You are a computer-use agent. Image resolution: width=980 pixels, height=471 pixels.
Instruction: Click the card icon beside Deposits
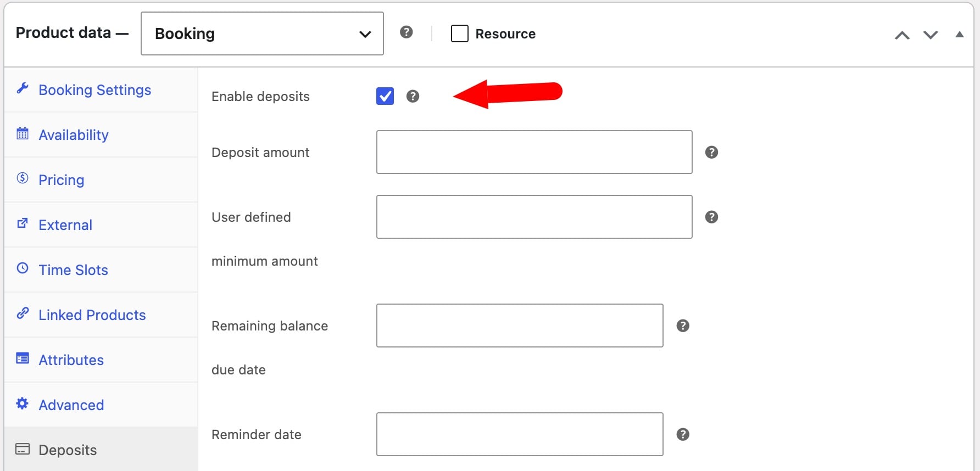23,448
